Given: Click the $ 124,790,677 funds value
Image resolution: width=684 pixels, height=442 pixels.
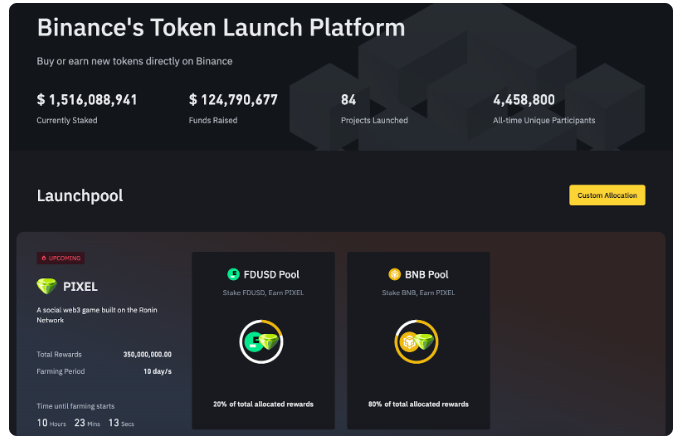Looking at the screenshot, I should (x=233, y=99).
